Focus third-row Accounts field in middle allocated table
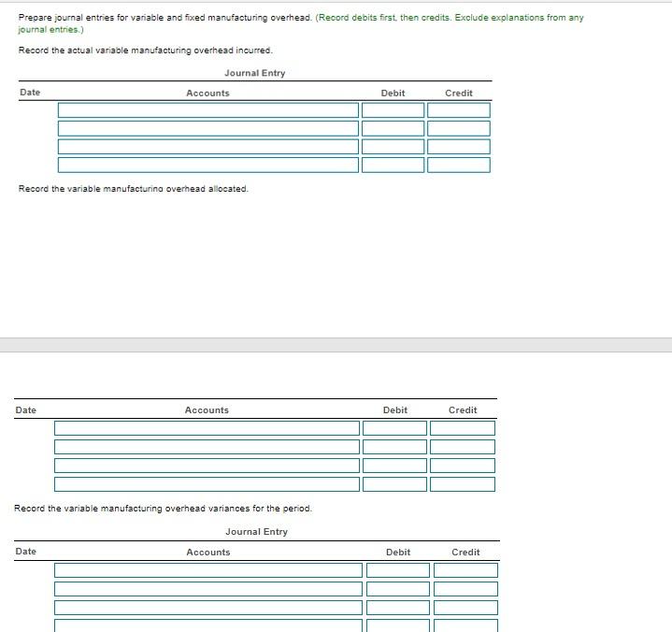This screenshot has height=632, width=672. click(x=207, y=466)
